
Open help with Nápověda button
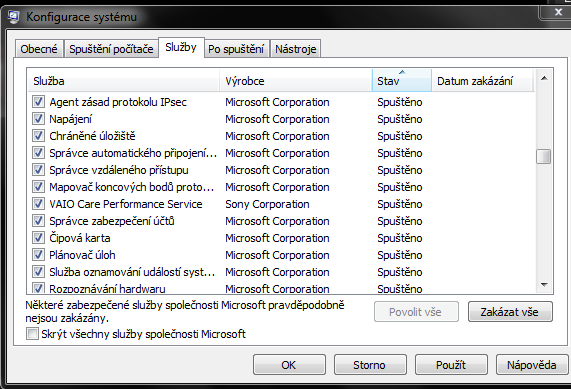click(x=532, y=365)
